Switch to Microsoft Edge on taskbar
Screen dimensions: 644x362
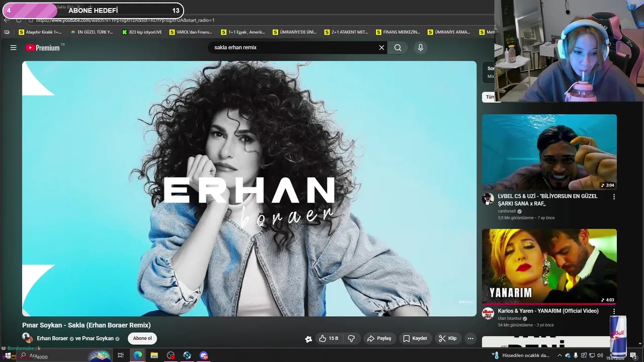click(137, 355)
